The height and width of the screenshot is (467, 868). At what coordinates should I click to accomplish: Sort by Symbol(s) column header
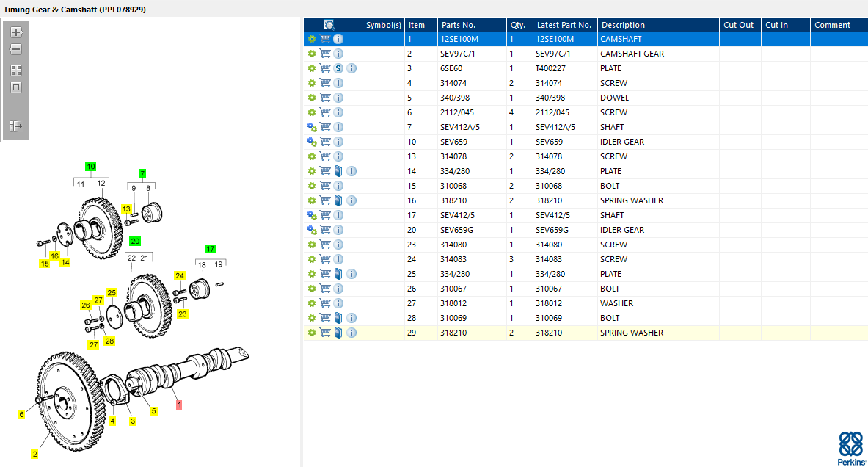tap(383, 25)
